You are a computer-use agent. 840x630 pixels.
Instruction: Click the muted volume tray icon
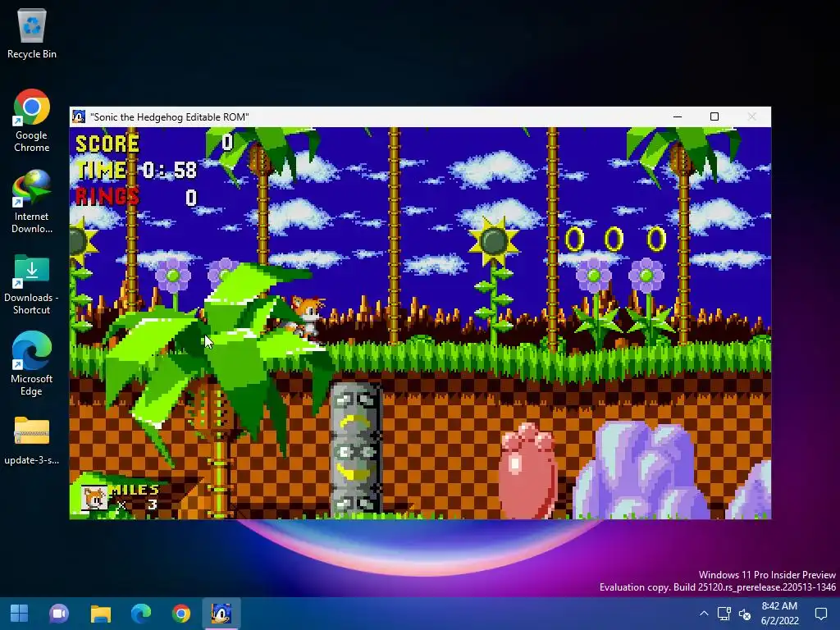click(745, 614)
